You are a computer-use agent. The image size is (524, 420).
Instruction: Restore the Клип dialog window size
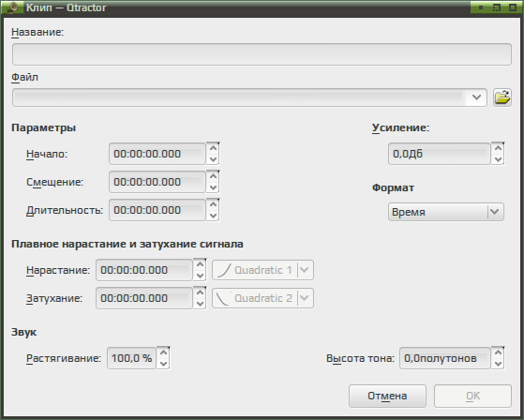[497, 7]
